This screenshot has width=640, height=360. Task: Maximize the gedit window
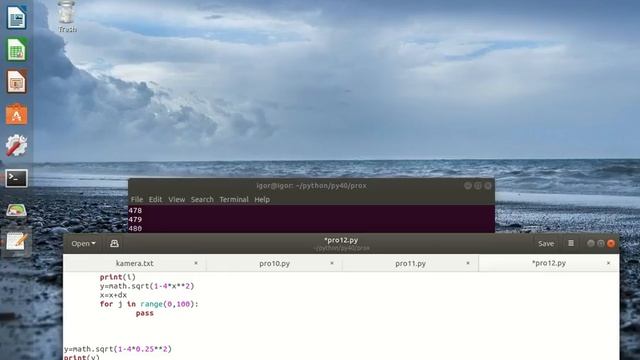[x=601, y=243]
